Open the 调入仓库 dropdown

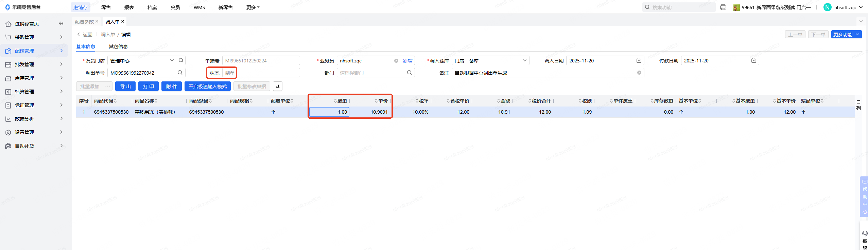[524, 60]
